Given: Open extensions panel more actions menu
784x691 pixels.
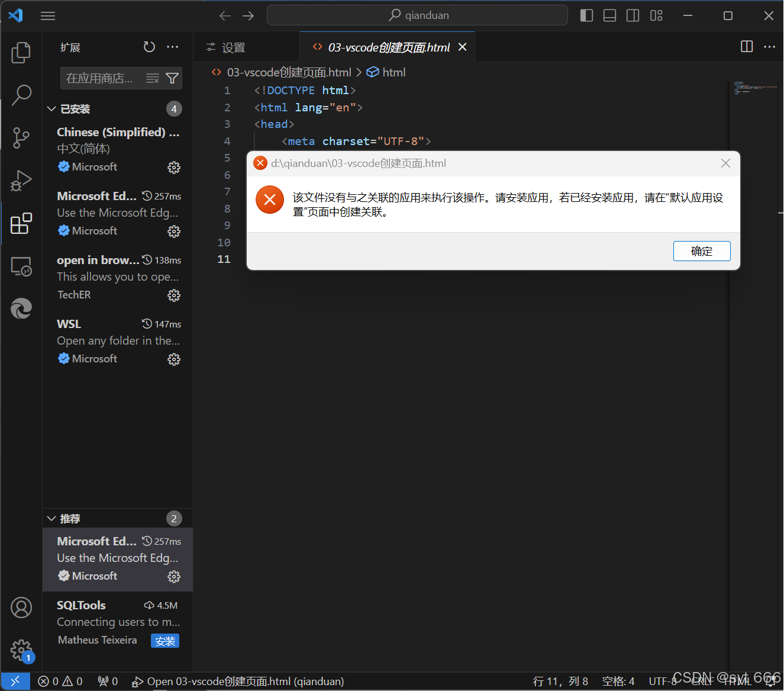Looking at the screenshot, I should (x=172, y=47).
